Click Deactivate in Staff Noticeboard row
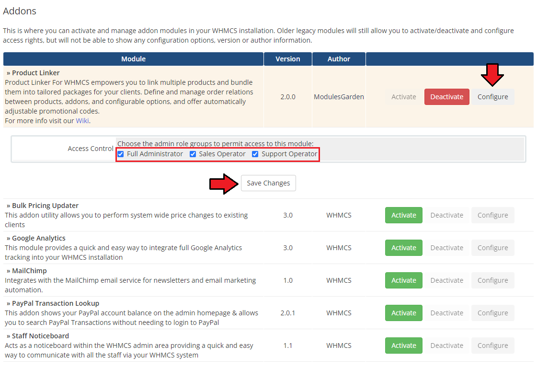Image resolution: width=537 pixels, height=392 pixels. (x=446, y=346)
